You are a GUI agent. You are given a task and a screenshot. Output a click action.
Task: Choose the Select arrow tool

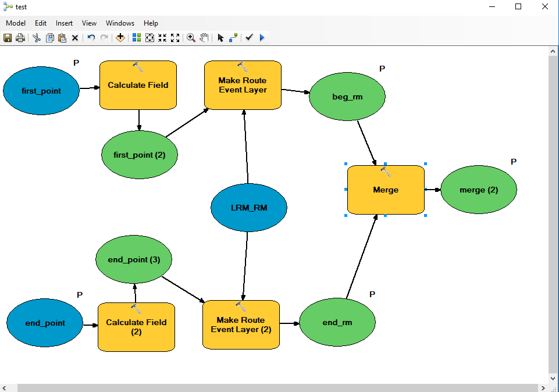point(220,38)
